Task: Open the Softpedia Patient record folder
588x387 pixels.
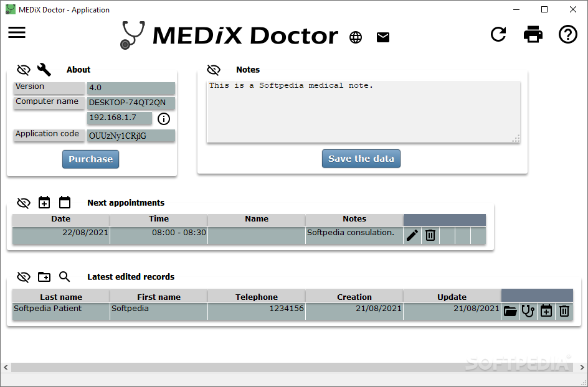Action: point(510,311)
